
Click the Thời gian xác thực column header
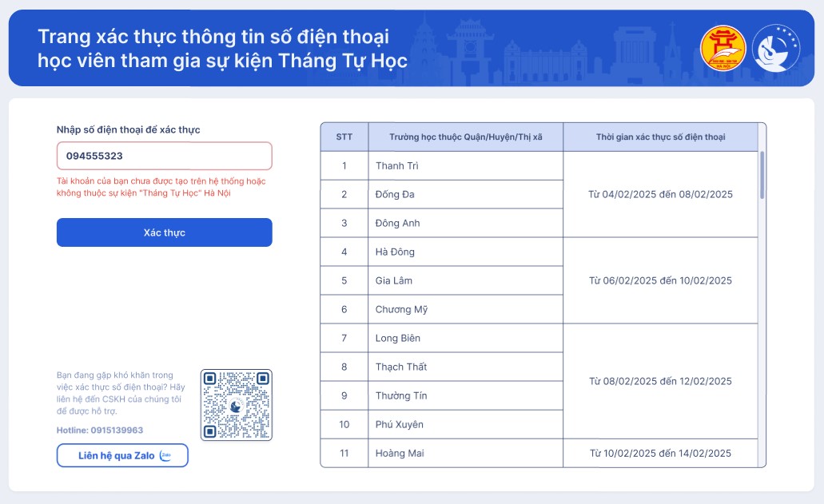pos(660,137)
